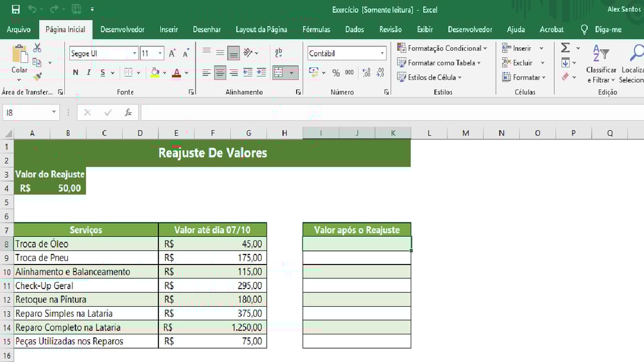Open the merge cells dropdown arrow
Screen dimensions: 644x362
point(292,73)
